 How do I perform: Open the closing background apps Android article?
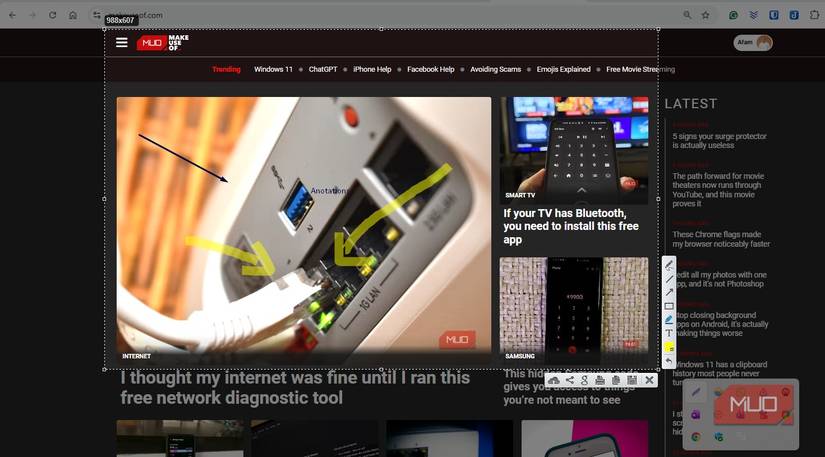coord(722,324)
